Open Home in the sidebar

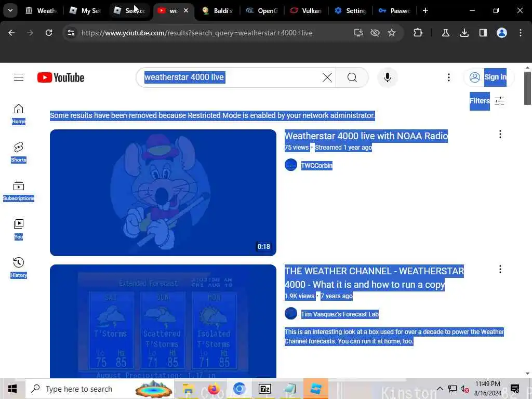[x=19, y=114]
